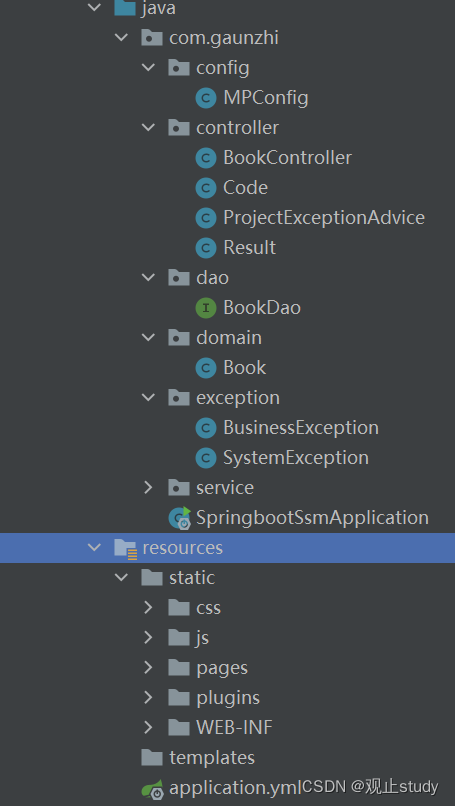Select the pages folder label
This screenshot has height=806, width=455.
(x=222, y=668)
